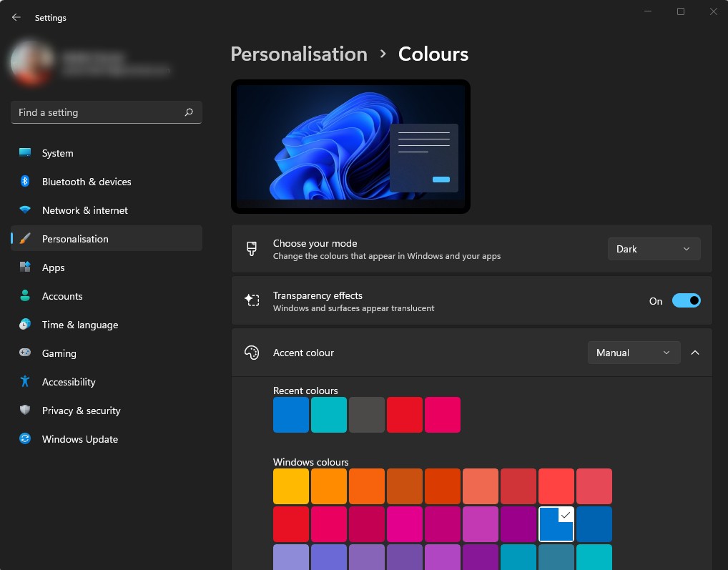This screenshot has width=728, height=570.
Task: Open the user profile avatar
Action: tap(31, 63)
